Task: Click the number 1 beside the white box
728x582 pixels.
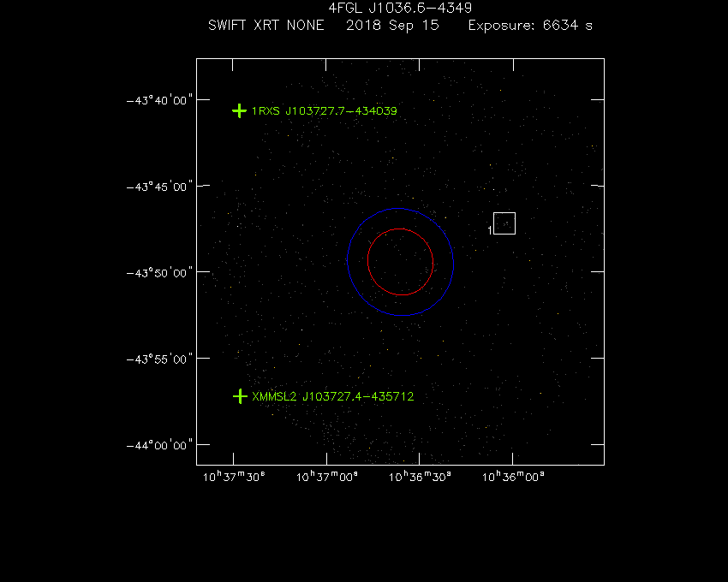Action: tap(490, 229)
